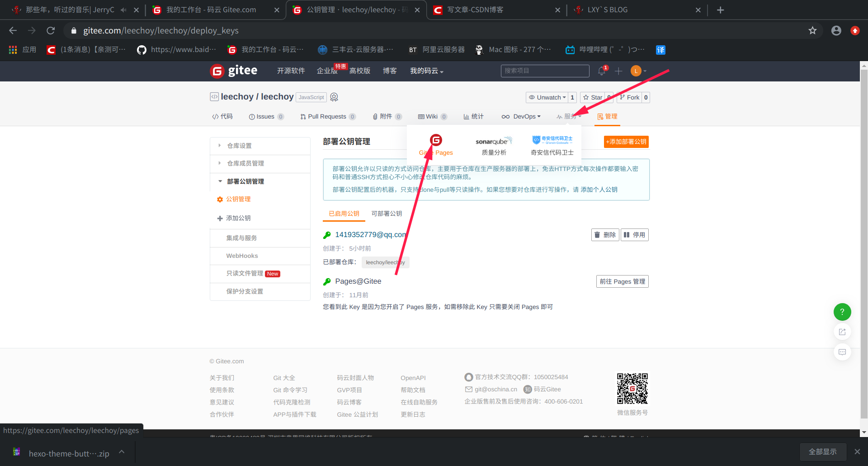
Task: Open SonarQube quality analysis service
Action: tap(494, 145)
